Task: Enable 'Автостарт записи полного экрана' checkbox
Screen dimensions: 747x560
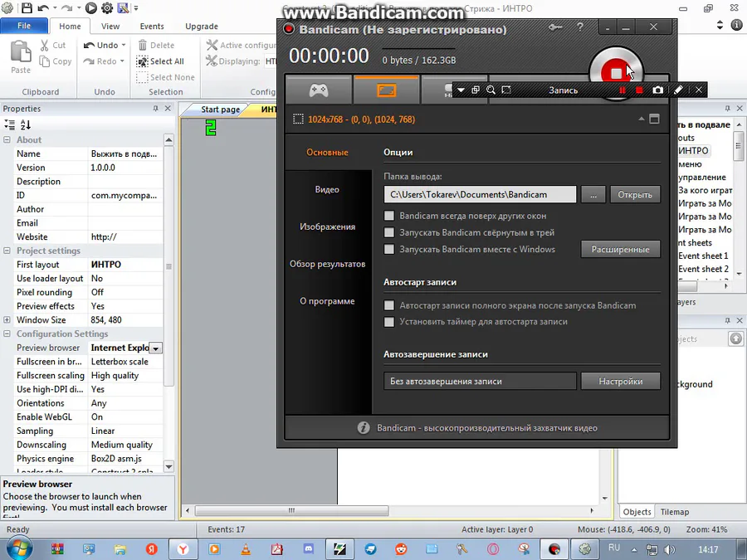Action: pos(389,305)
